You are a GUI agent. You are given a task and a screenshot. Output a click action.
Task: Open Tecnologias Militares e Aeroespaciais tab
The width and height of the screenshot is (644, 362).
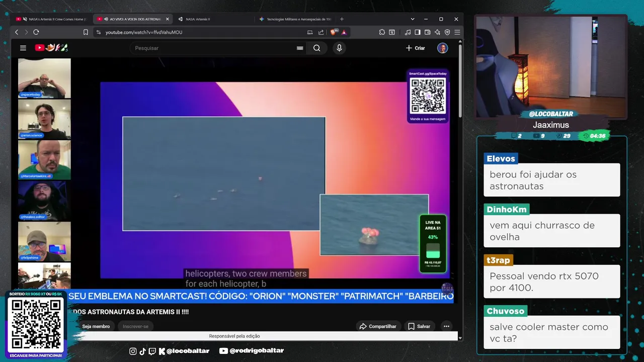point(294,19)
